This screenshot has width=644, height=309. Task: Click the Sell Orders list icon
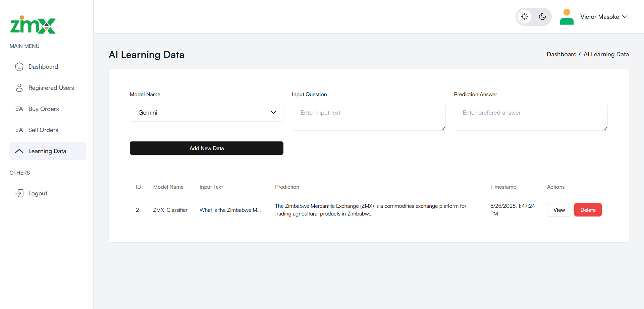coord(19,130)
